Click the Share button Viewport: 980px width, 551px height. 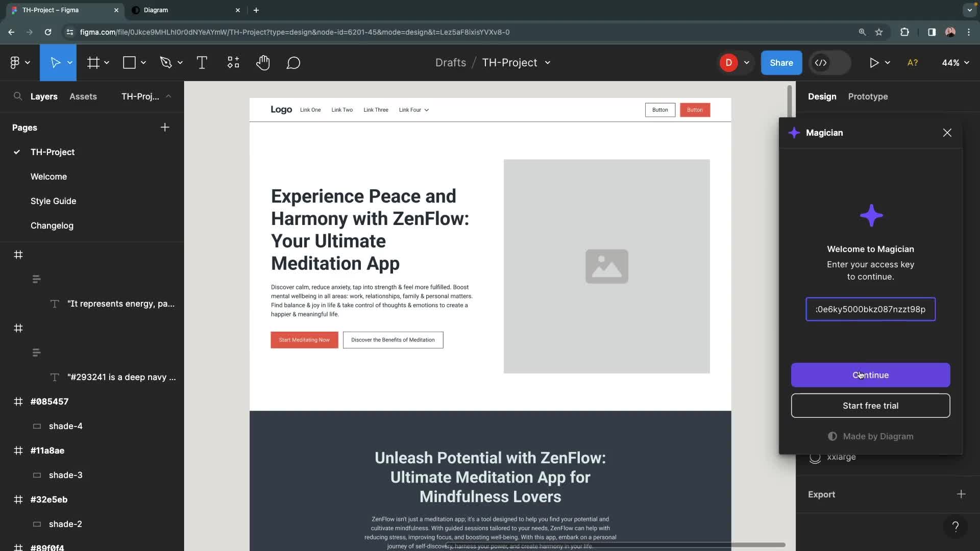pos(781,62)
